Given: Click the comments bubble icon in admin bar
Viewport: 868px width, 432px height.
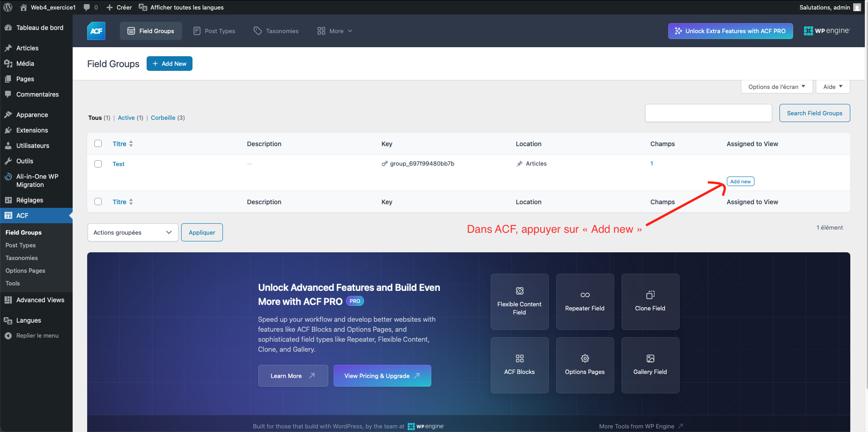Looking at the screenshot, I should (x=87, y=7).
